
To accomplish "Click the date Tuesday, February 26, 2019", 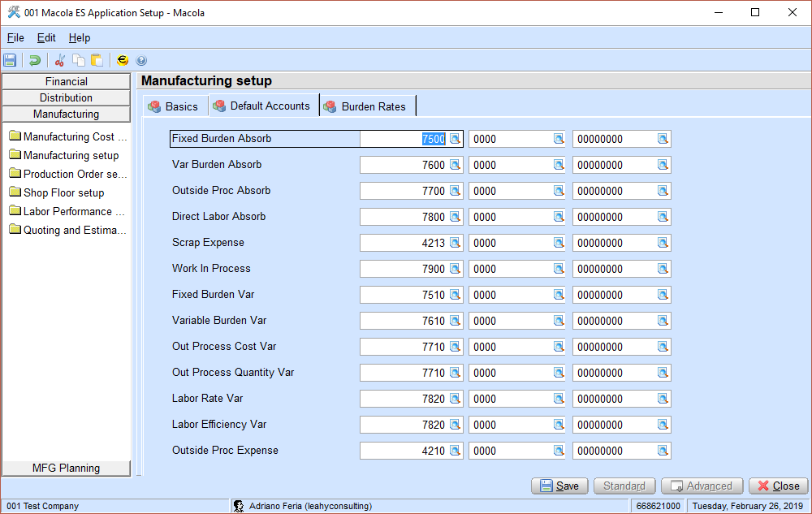I will tap(748, 506).
